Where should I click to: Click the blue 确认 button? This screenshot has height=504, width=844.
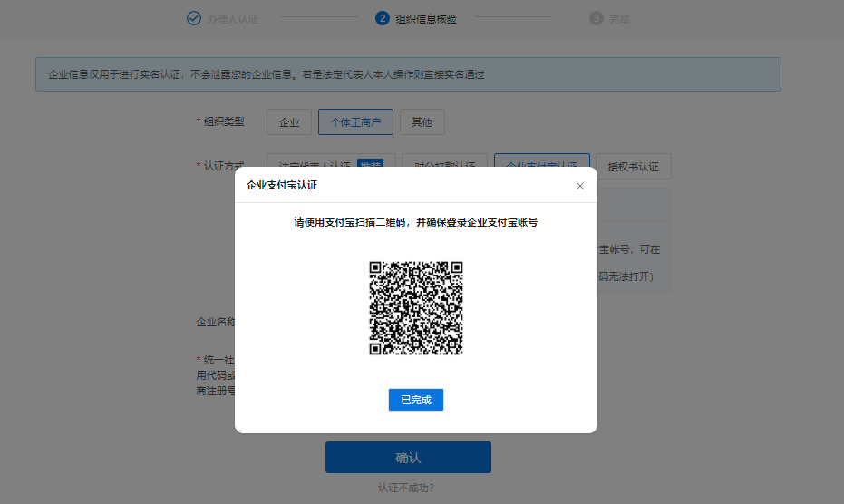click(408, 458)
